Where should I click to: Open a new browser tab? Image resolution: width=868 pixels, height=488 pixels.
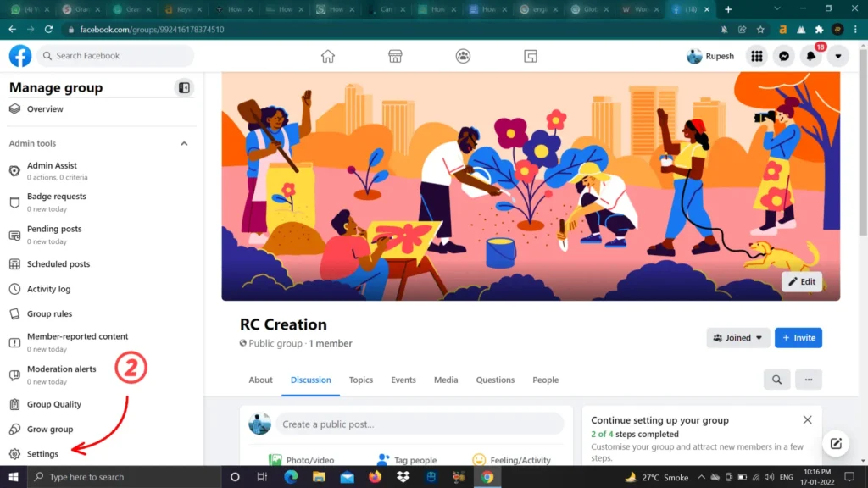click(728, 9)
